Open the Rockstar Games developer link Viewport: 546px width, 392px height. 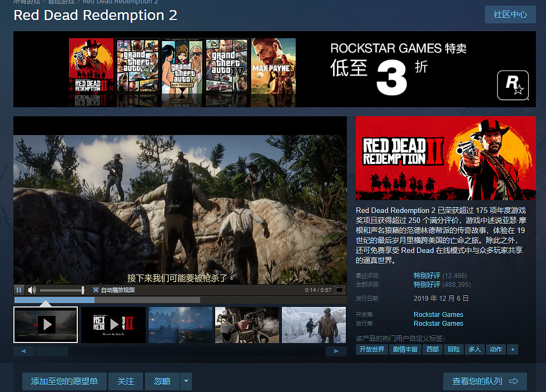click(x=438, y=315)
